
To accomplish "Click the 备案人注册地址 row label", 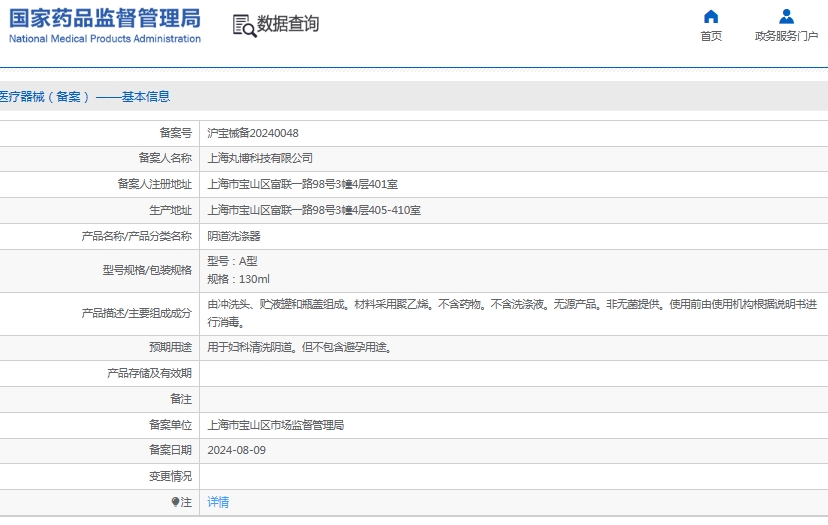I will click(x=155, y=184).
